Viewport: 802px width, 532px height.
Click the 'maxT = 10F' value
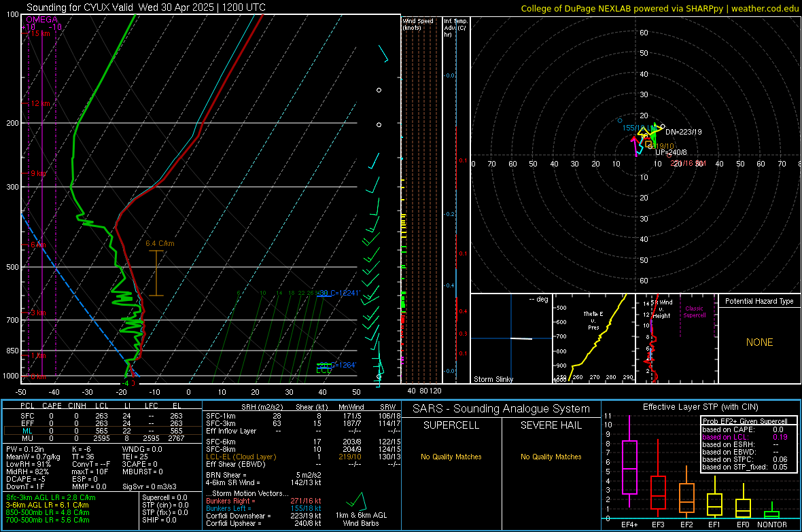90,472
